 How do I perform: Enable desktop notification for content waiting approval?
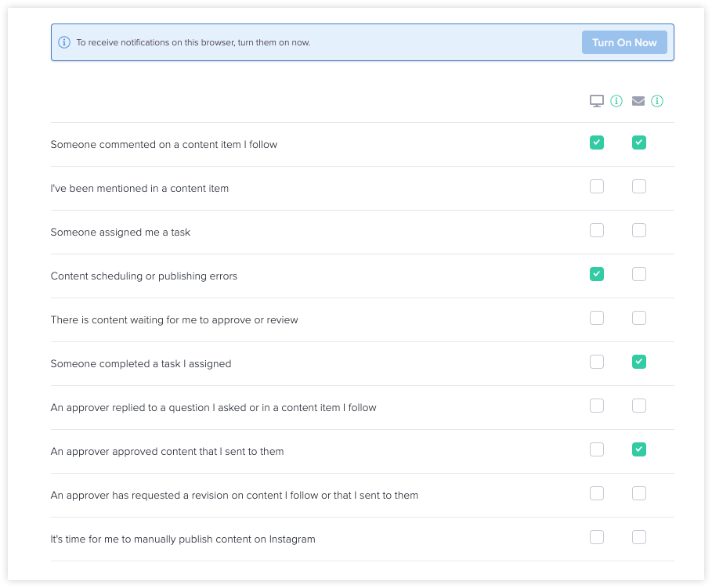coord(597,318)
